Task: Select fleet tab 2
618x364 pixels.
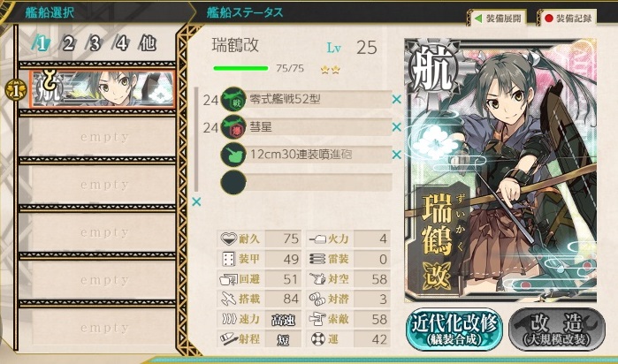Action: tap(68, 43)
